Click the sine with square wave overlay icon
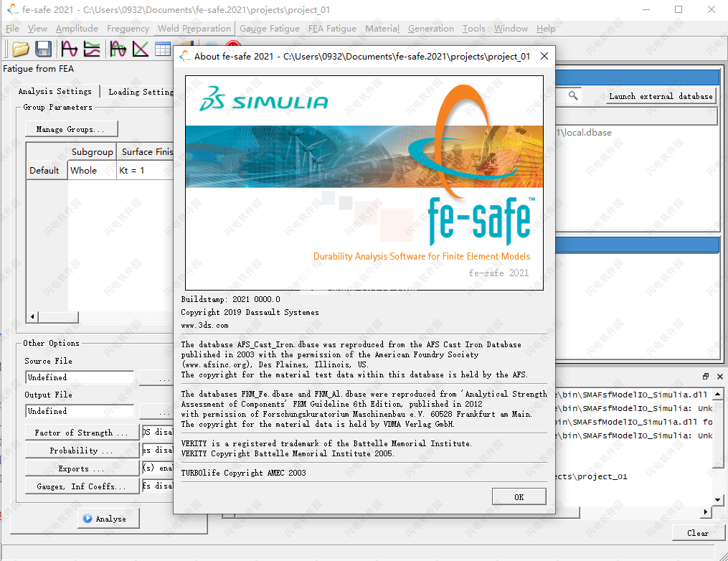 (x=118, y=49)
